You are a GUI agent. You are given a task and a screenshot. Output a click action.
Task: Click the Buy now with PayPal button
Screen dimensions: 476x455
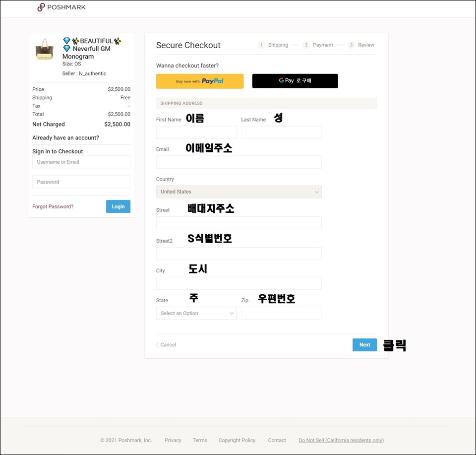coord(200,81)
